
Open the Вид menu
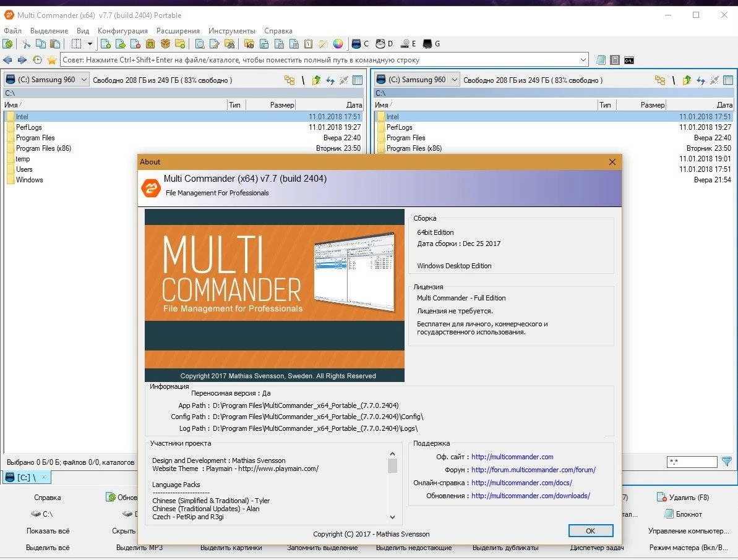[83, 30]
